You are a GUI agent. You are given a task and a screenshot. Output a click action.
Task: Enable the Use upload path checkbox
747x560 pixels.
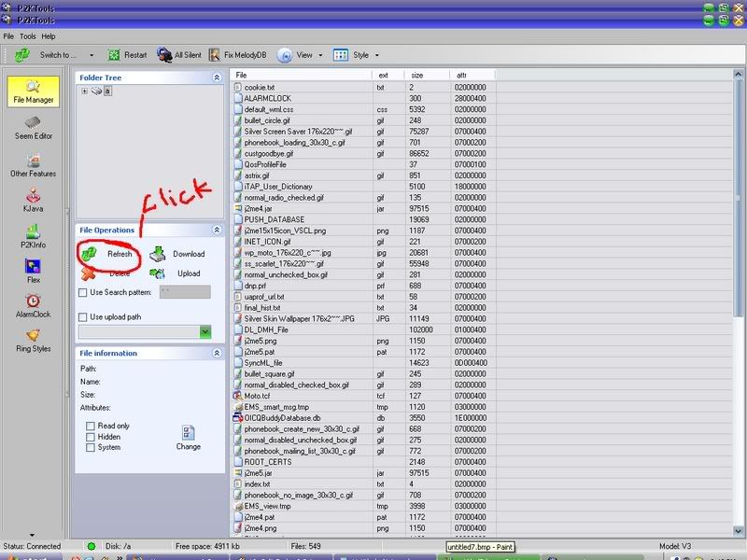pos(83,317)
